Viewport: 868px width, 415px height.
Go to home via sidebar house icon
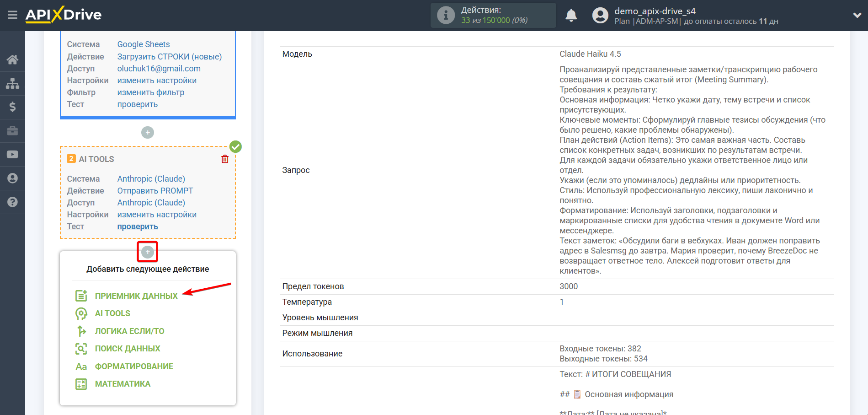pyautogui.click(x=12, y=59)
